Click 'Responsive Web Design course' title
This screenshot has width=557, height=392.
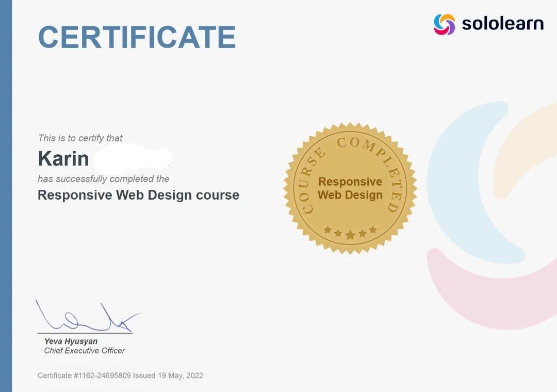[x=139, y=195]
